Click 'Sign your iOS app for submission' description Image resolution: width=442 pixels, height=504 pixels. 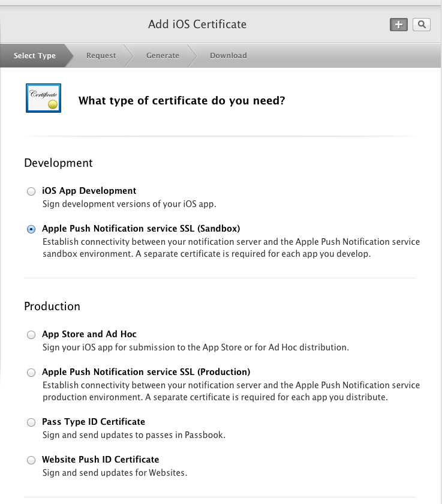196,347
